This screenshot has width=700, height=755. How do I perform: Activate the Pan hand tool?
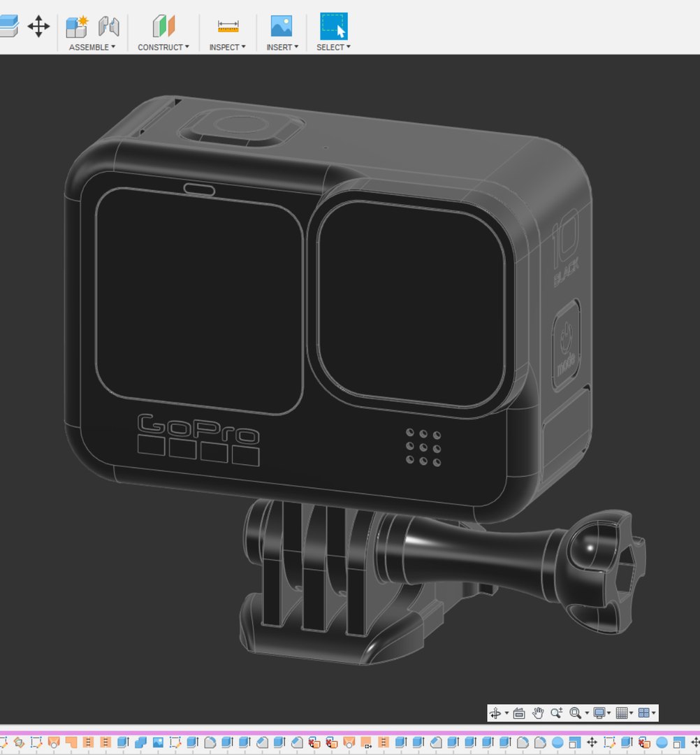pyautogui.click(x=538, y=713)
